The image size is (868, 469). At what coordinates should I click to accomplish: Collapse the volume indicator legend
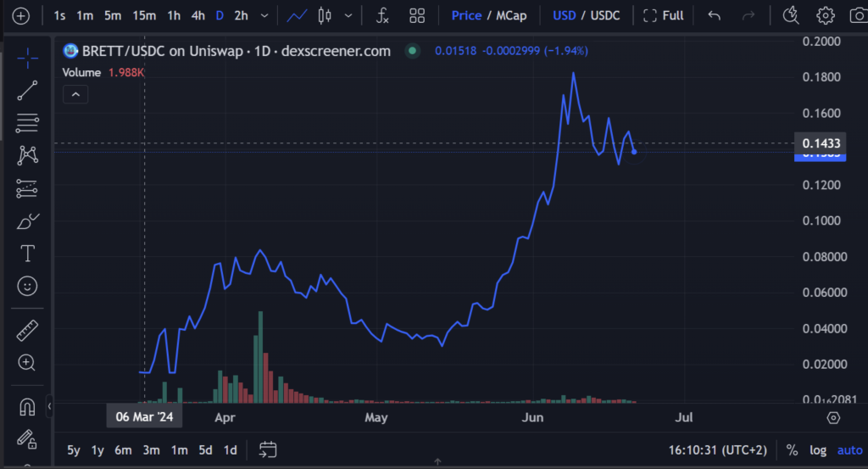[x=75, y=94]
